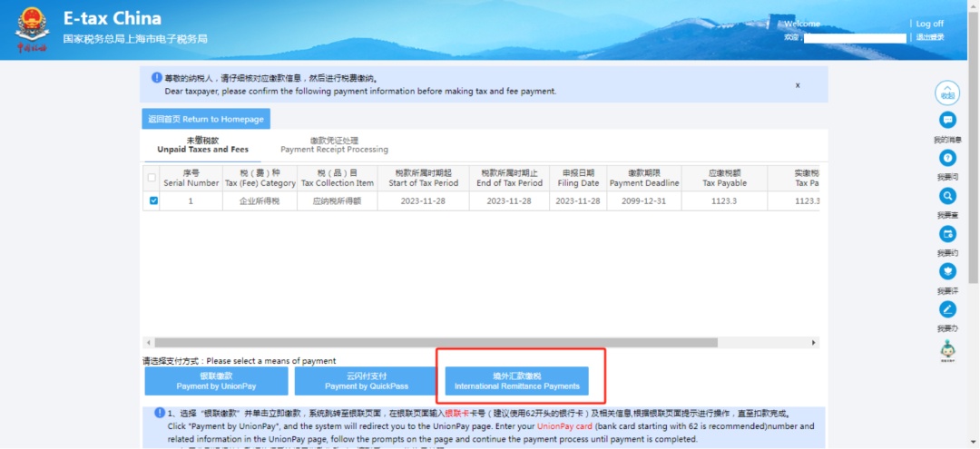980x449 pixels.
Task: Click the Log off link
Action: (x=929, y=24)
